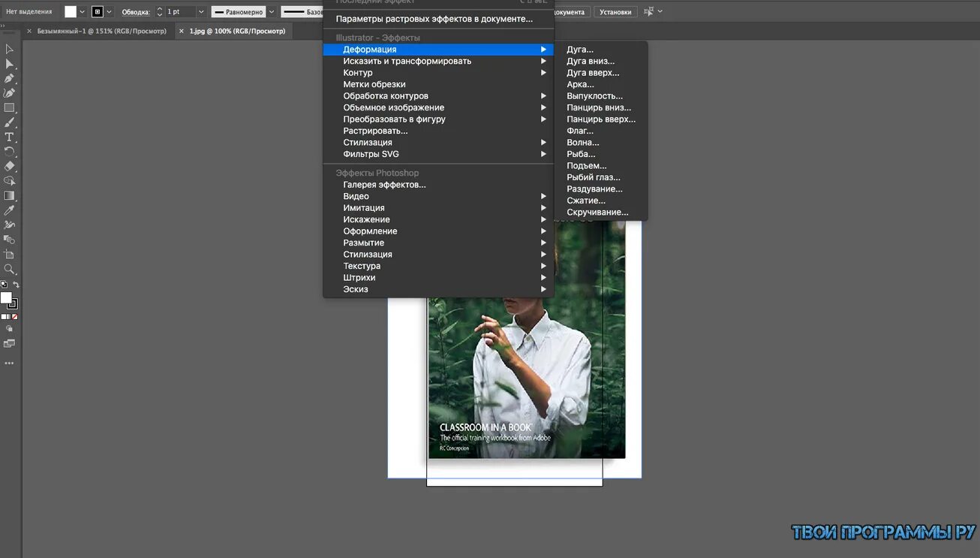Open the stroke weight 1 pt dropdown

click(x=201, y=12)
